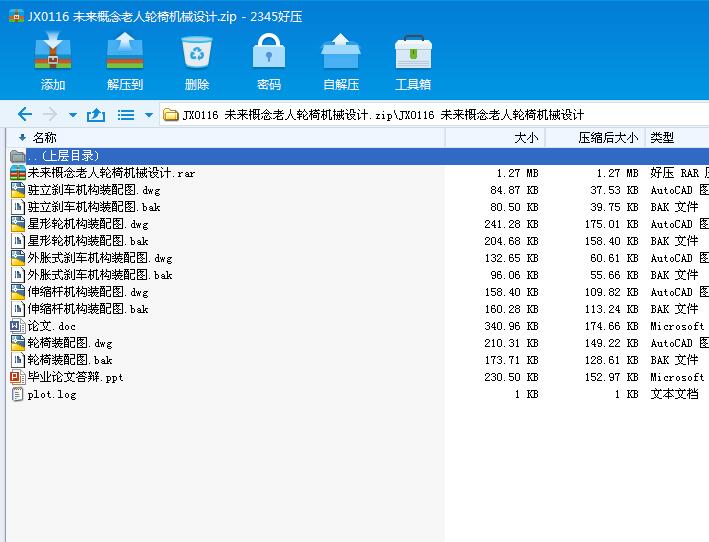Click 241.28 KB size value
The width and height of the screenshot is (709, 542).
511,224
